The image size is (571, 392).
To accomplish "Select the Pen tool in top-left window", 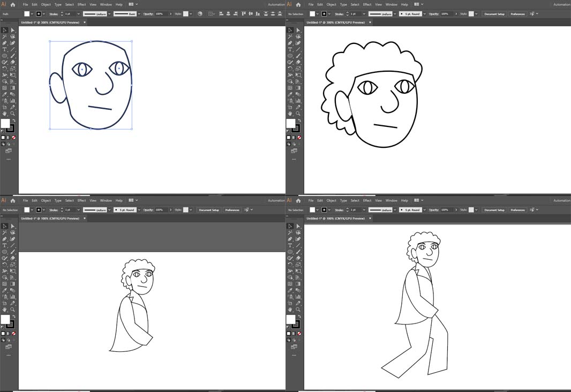I will point(4,43).
